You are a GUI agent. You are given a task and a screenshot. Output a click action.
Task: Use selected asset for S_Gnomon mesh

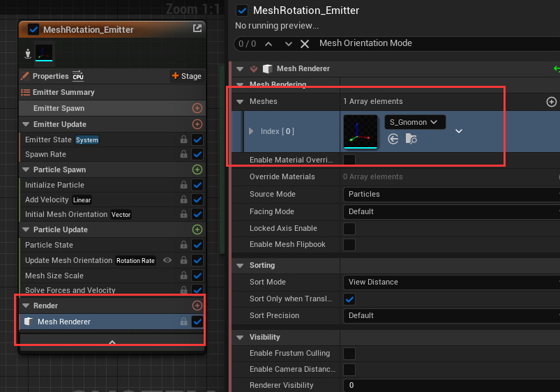click(393, 140)
